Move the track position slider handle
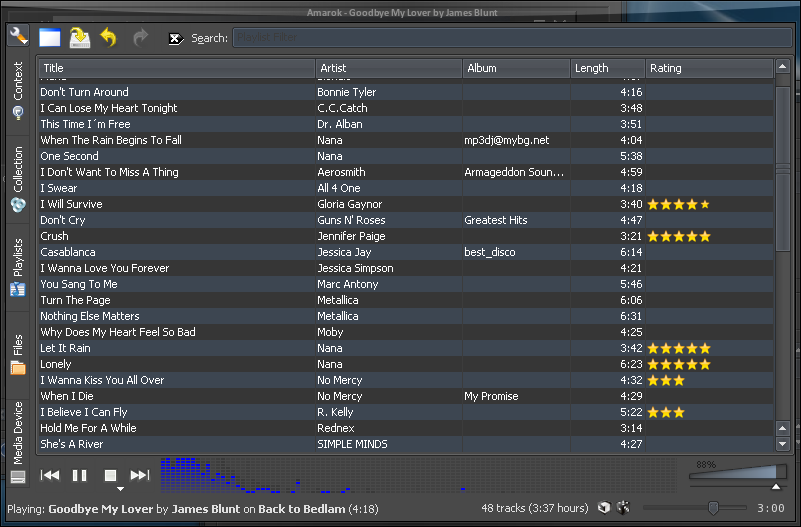 (x=714, y=508)
